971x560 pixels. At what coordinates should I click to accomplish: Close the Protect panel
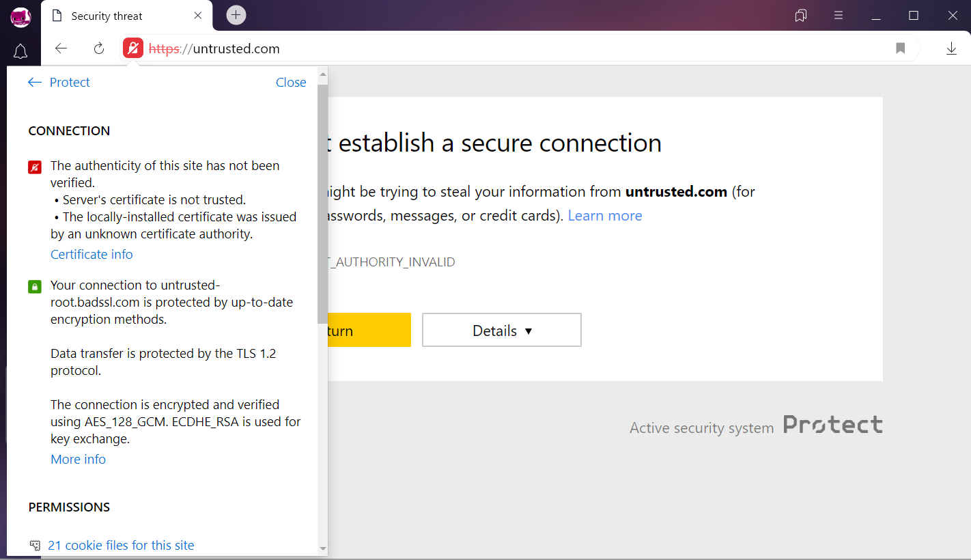coord(291,82)
